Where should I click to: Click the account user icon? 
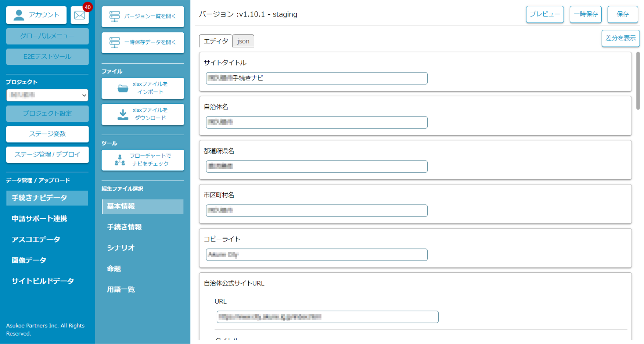[x=19, y=15]
